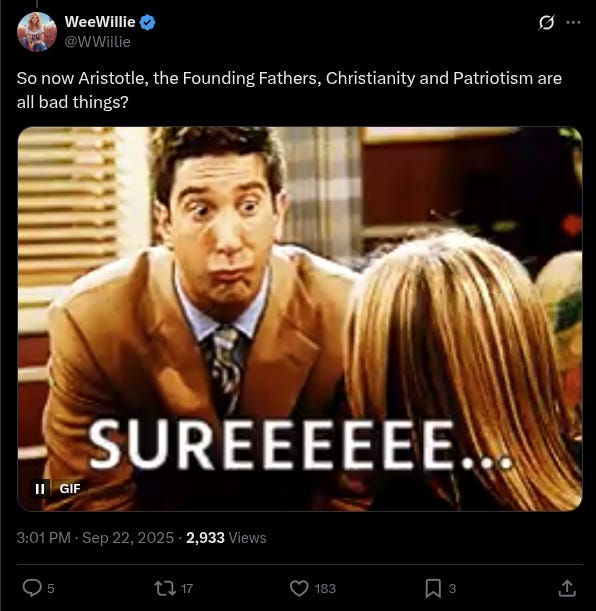Click the reply count 5

(51, 588)
